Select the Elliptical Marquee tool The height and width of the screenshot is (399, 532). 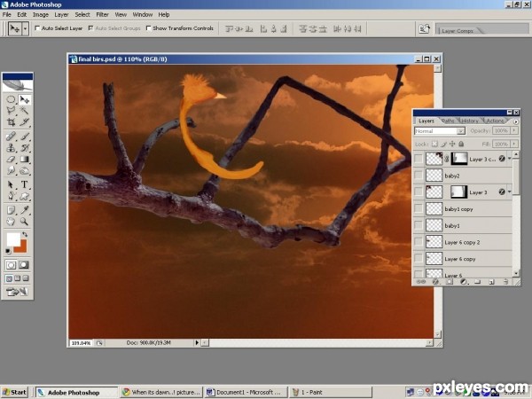pyautogui.click(x=11, y=99)
